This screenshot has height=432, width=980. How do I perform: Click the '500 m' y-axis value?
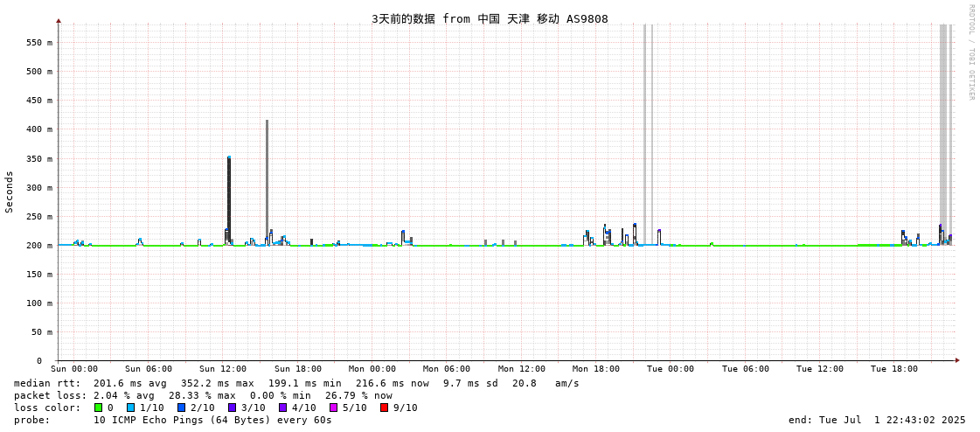tap(39, 71)
